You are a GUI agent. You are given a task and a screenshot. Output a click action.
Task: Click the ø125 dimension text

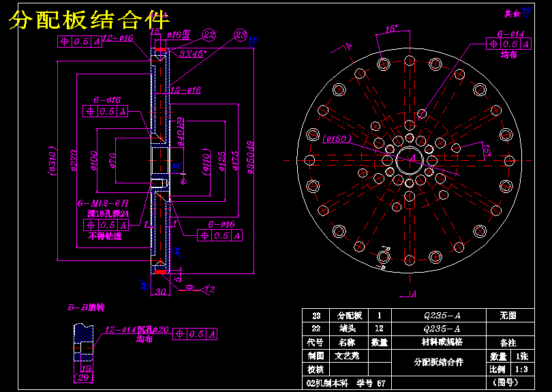pos(221,161)
